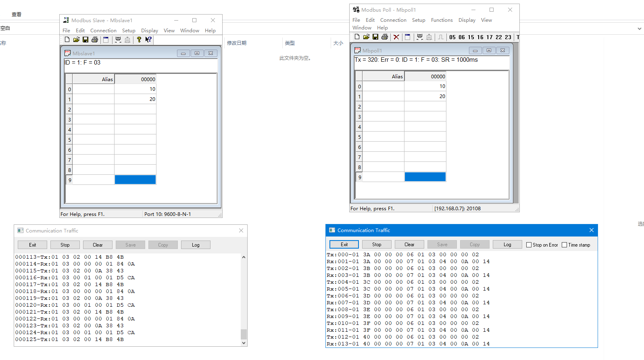Click Stop in Modbus Poll Communication Traffic

(x=377, y=244)
